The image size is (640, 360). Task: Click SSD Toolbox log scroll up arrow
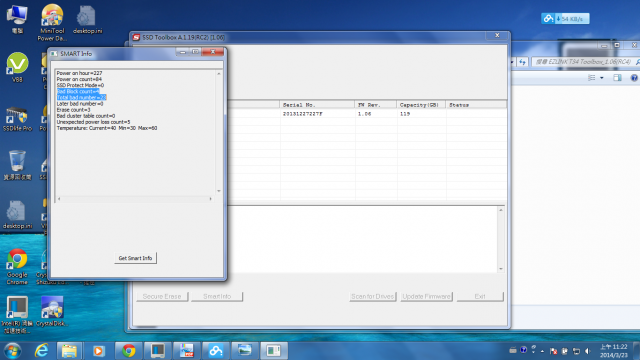[501, 210]
